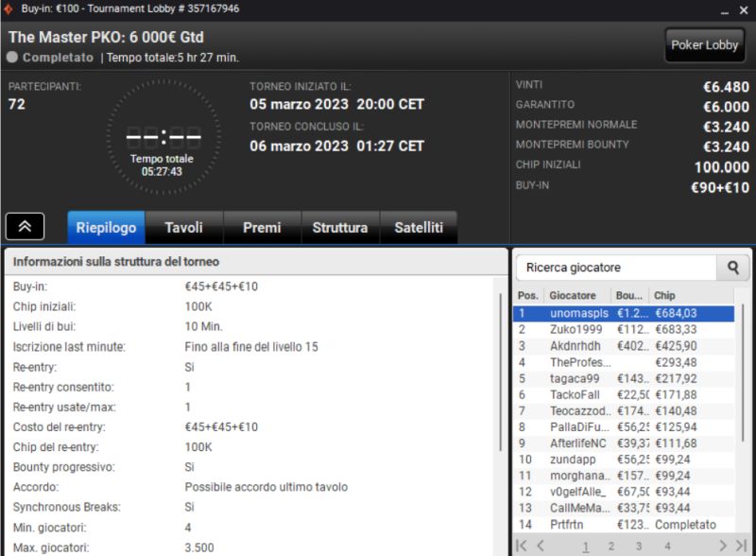
Task: Select player row CallMeMa...
Action: coord(624,508)
